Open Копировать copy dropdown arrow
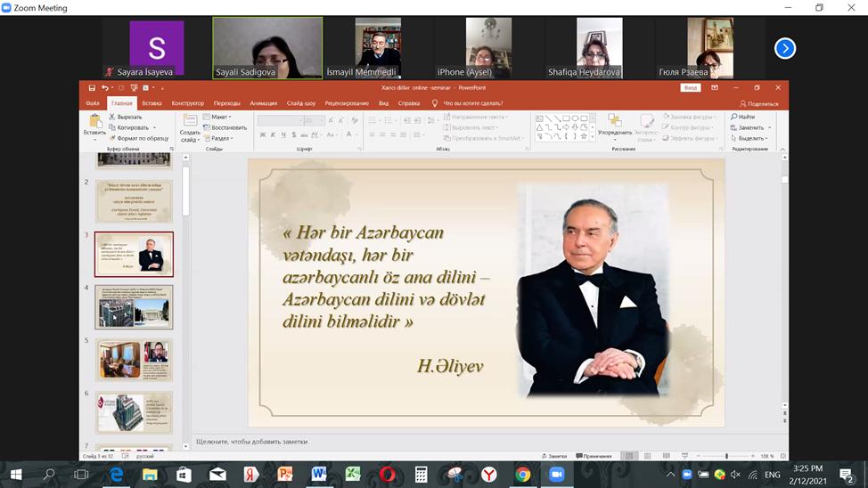 [154, 128]
